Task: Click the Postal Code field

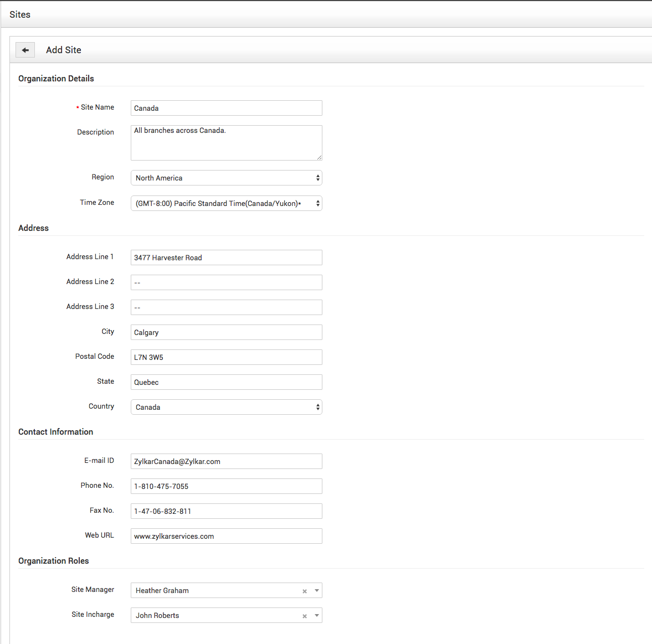Action: 226,357
